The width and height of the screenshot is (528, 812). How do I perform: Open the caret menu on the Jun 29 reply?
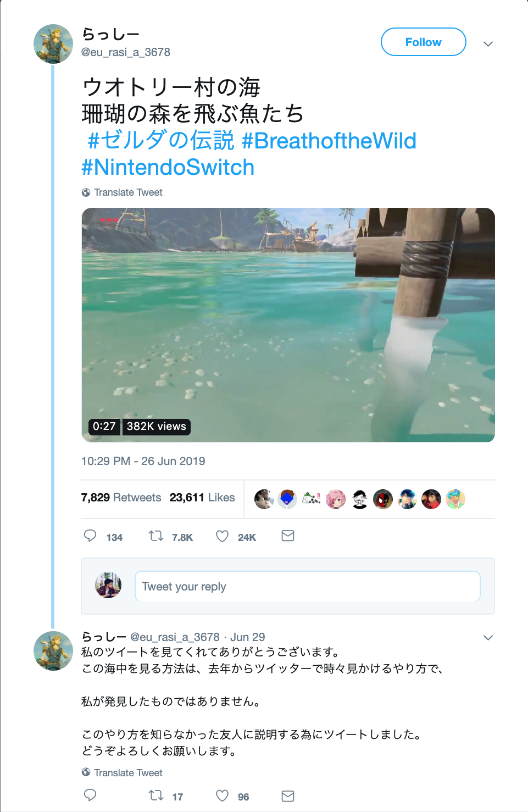[488, 637]
